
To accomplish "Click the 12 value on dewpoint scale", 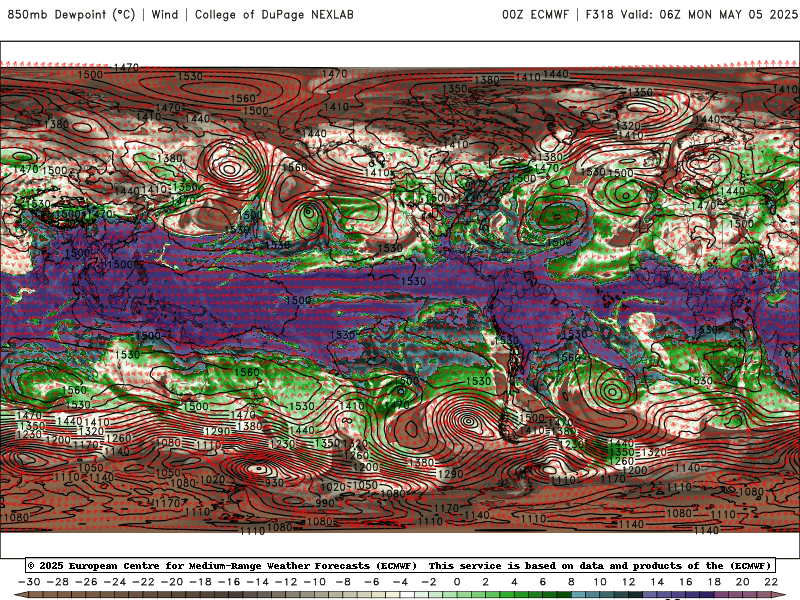I will point(629,582).
